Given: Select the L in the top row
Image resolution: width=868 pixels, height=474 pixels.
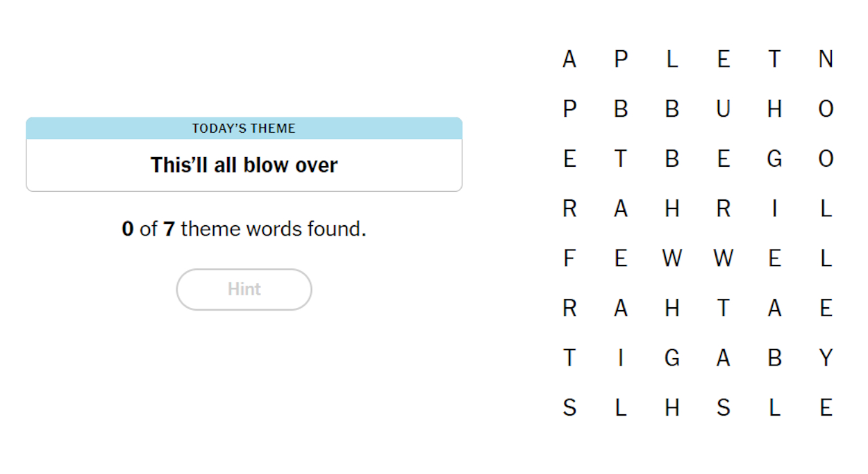Looking at the screenshot, I should (672, 60).
